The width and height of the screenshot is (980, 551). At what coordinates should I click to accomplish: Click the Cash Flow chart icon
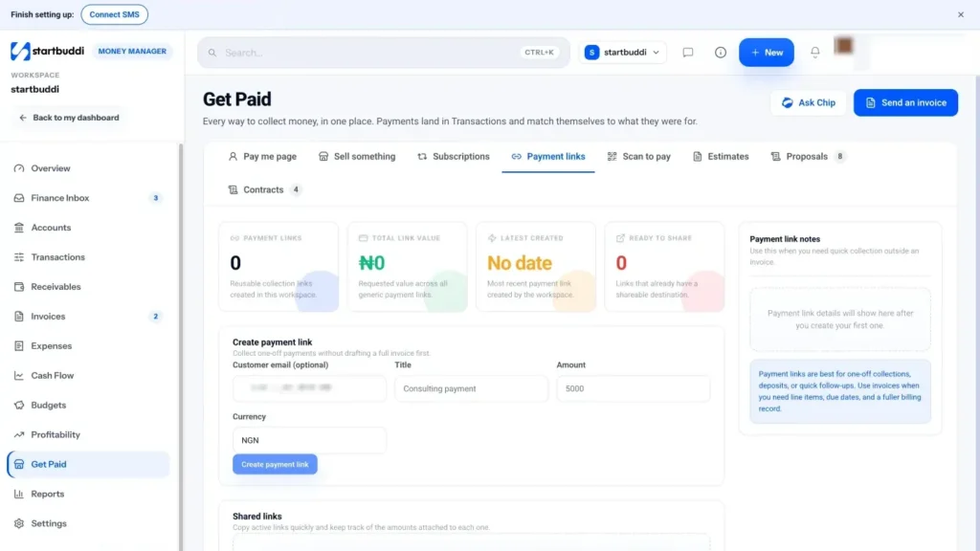(x=19, y=375)
